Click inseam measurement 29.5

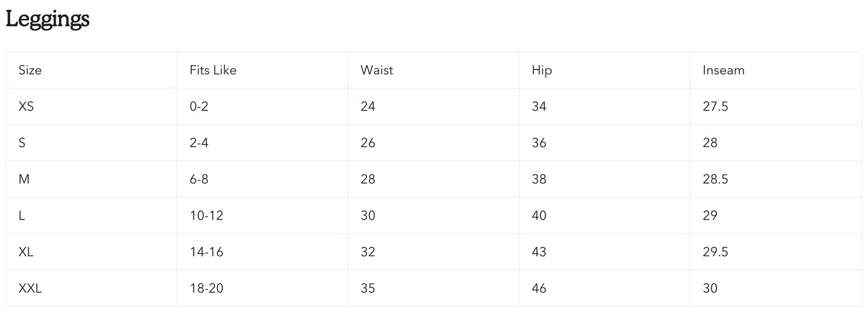click(715, 252)
